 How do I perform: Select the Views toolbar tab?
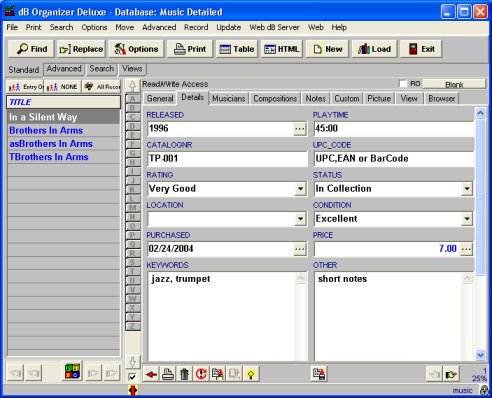pos(132,69)
